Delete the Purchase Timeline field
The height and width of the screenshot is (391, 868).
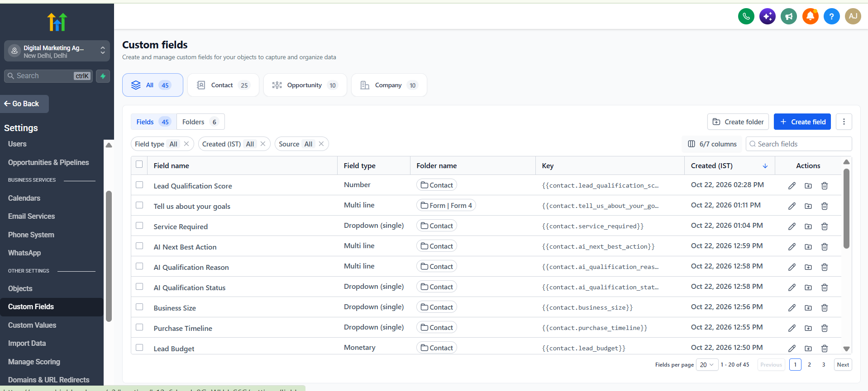tap(825, 328)
